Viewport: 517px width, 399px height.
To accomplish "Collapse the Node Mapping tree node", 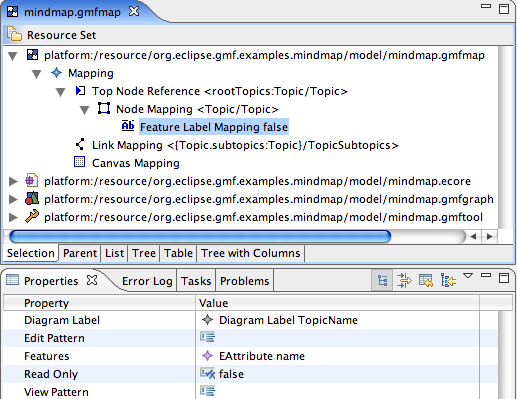I will pos(84,110).
